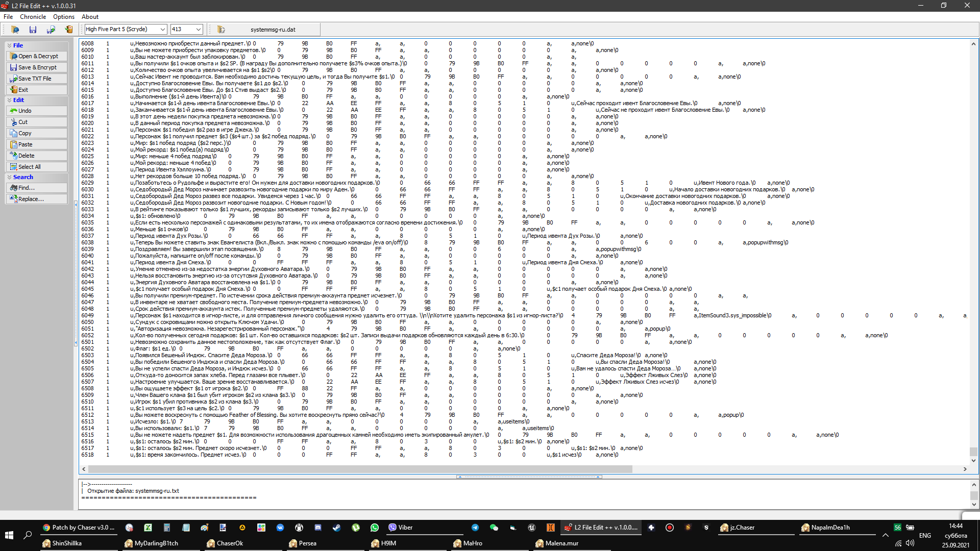Click the Select All button
The width and height of the screenshot is (980, 551).
pos(37,167)
